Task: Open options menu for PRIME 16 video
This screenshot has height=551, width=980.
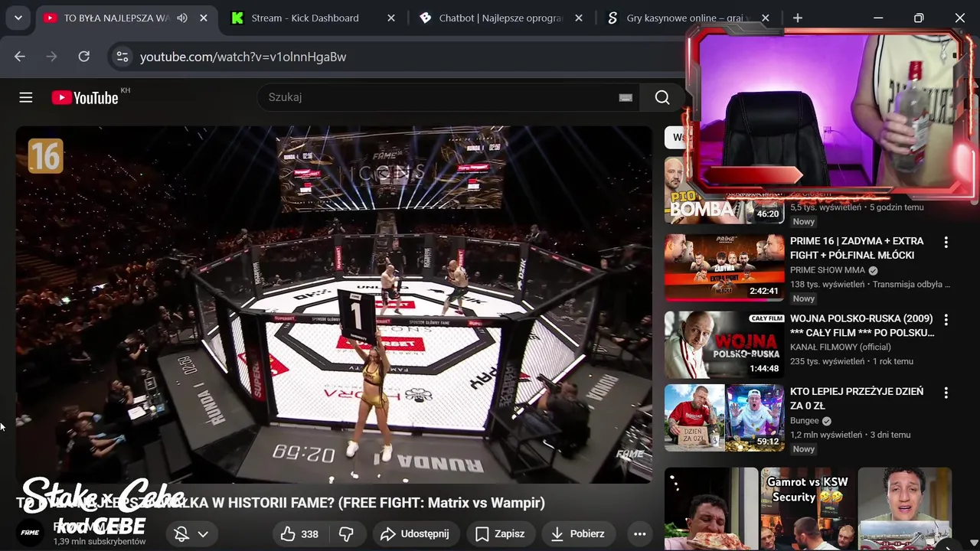Action: click(946, 242)
